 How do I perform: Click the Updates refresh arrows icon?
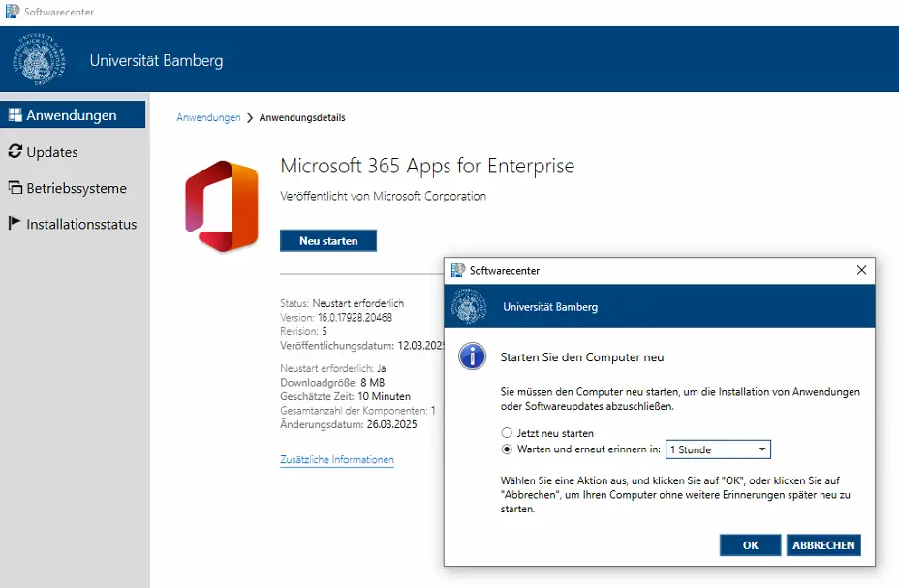15,151
